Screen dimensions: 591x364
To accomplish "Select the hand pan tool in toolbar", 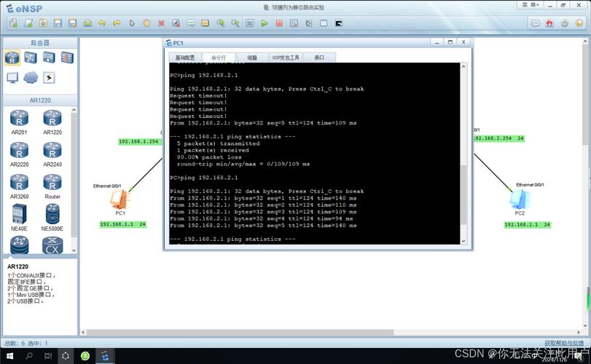I will point(146,23).
